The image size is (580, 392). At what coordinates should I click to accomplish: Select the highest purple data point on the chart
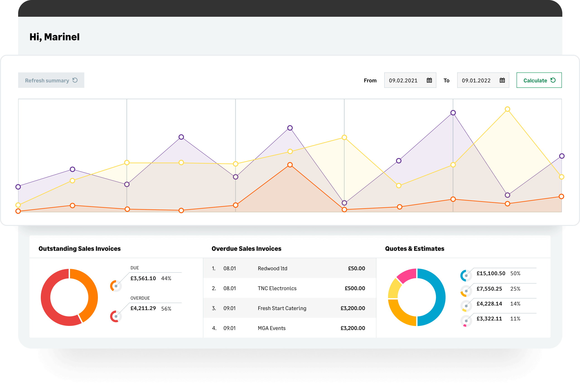[453, 113]
